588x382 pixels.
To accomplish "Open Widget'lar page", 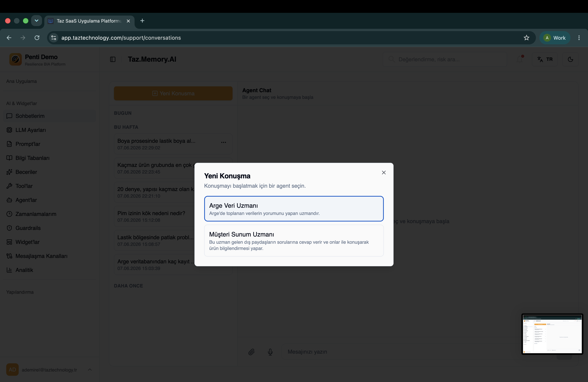I will (49, 242).
